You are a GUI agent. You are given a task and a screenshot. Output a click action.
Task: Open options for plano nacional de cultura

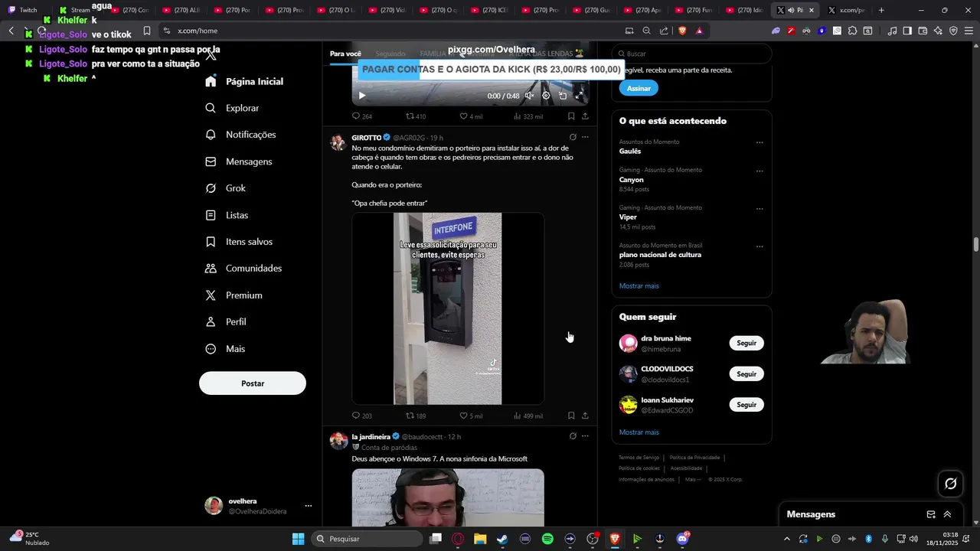[x=759, y=246]
